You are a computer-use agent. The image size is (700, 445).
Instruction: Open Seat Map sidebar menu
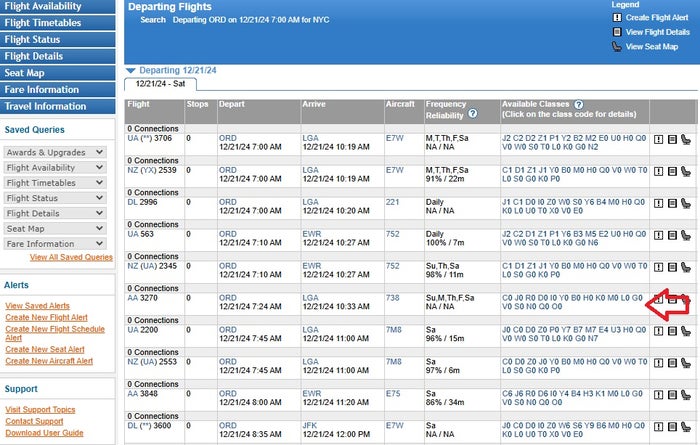[x=58, y=73]
